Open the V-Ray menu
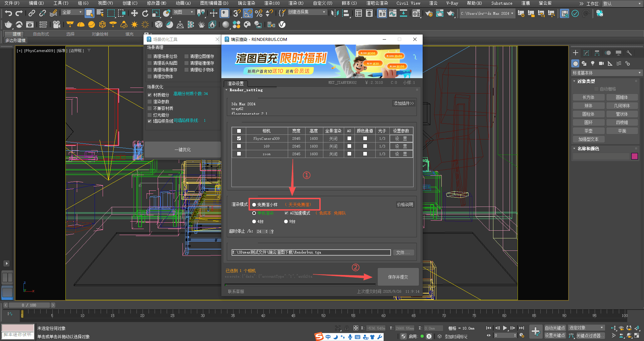The width and height of the screenshot is (644, 341). (452, 3)
